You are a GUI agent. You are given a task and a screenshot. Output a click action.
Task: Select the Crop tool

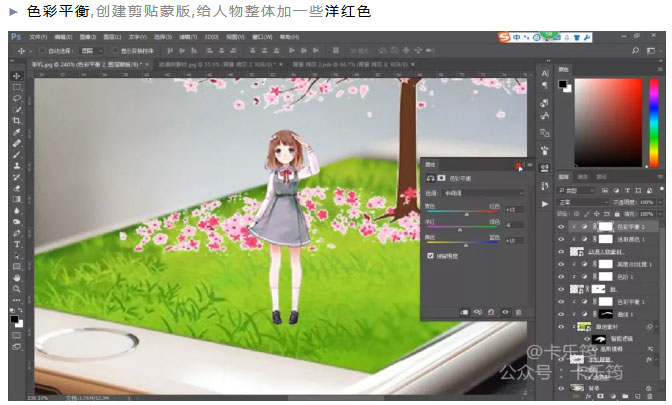(17, 120)
